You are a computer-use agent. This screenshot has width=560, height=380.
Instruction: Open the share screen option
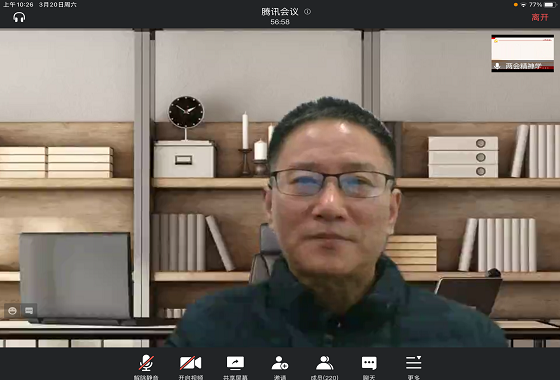235,366
